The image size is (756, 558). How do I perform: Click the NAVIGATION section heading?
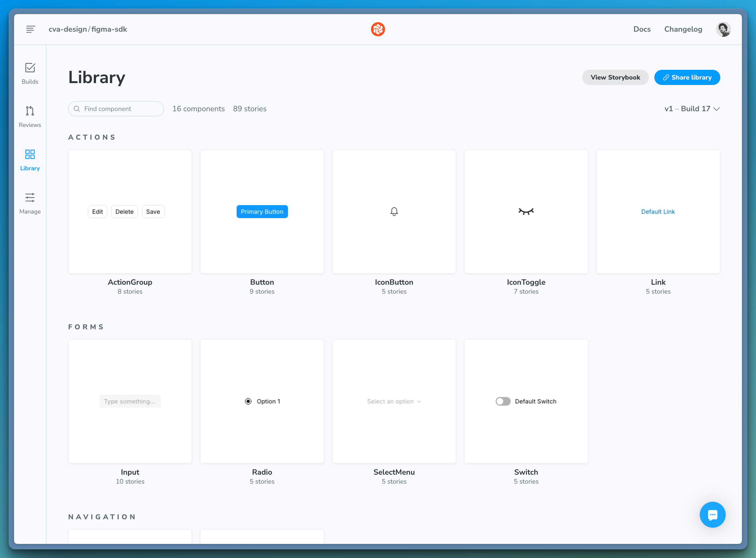coord(102,517)
